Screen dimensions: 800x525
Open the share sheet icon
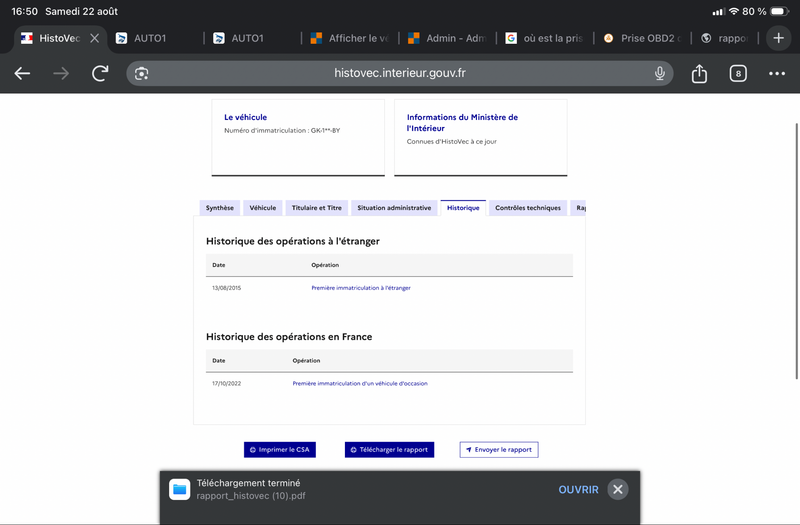[699, 73]
